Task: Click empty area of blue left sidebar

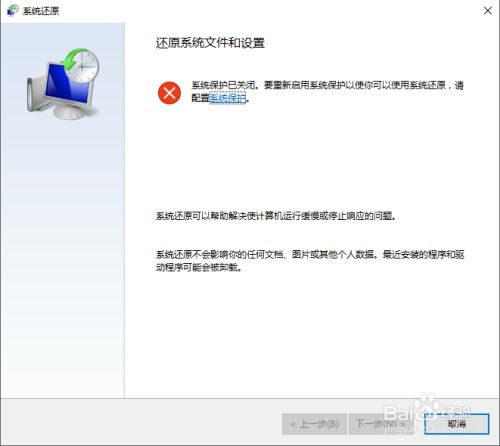Action: 63,250
